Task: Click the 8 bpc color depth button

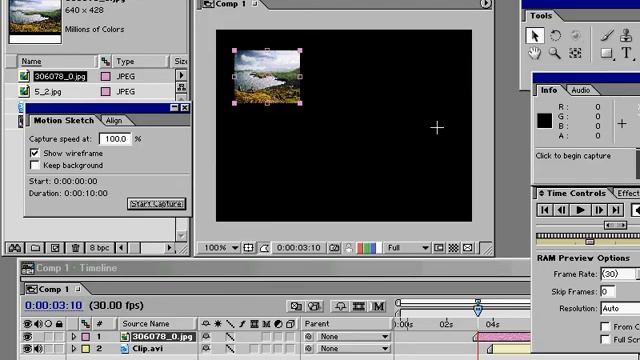Action: click(99, 248)
